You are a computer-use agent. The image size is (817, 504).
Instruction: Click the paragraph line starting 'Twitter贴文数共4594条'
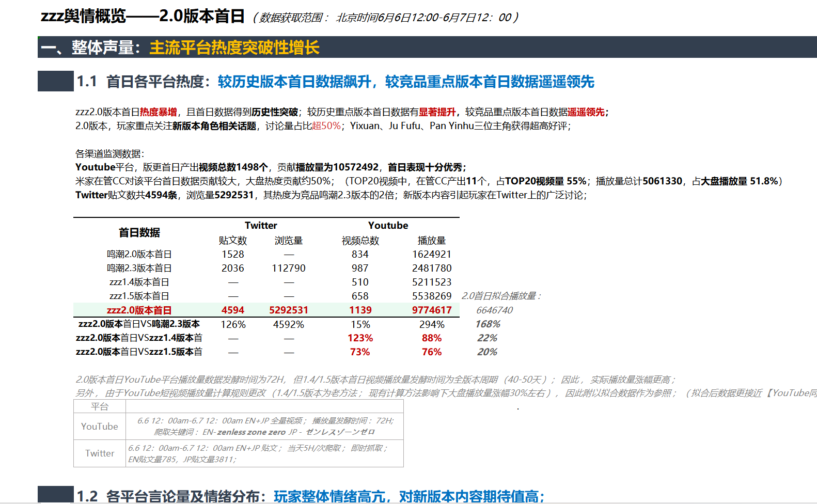331,195
